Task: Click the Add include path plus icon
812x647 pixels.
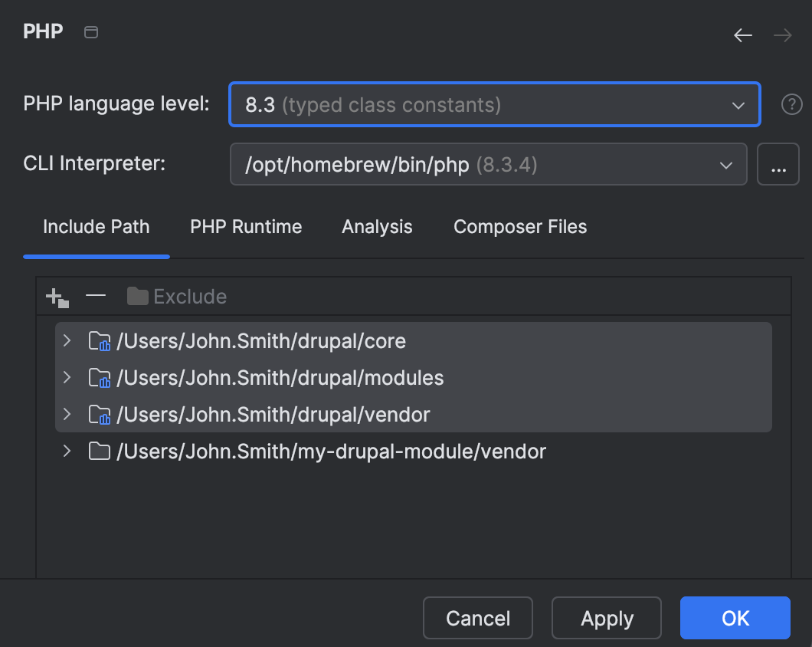Action: pos(57,297)
